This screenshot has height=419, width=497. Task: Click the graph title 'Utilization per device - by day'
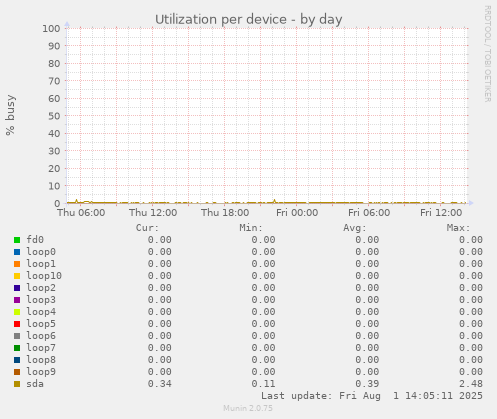[249, 19]
